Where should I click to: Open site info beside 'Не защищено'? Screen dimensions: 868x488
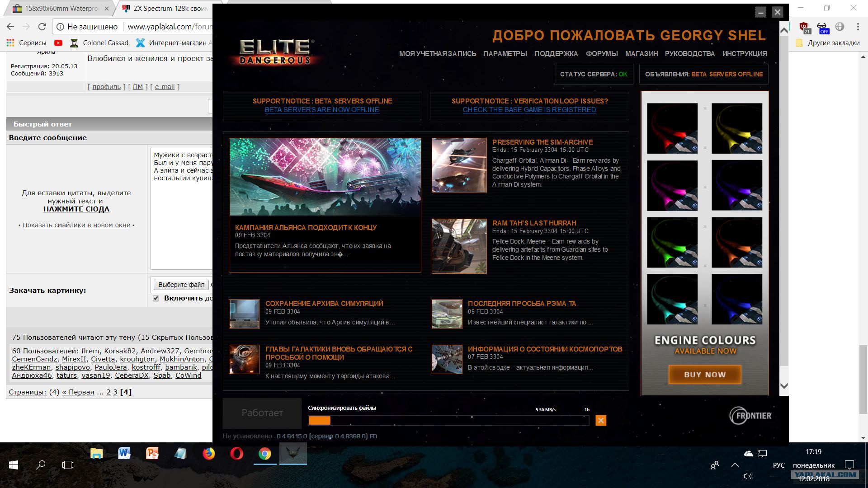point(60,27)
